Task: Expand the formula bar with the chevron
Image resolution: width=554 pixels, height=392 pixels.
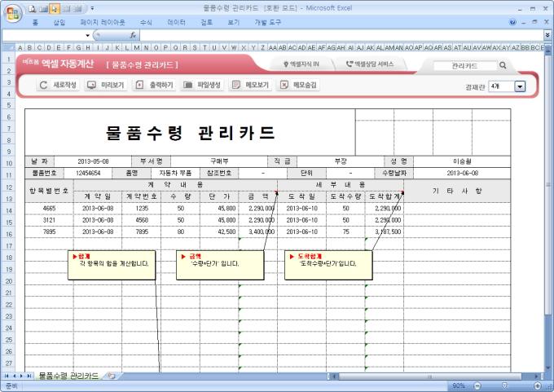Action: (x=547, y=35)
